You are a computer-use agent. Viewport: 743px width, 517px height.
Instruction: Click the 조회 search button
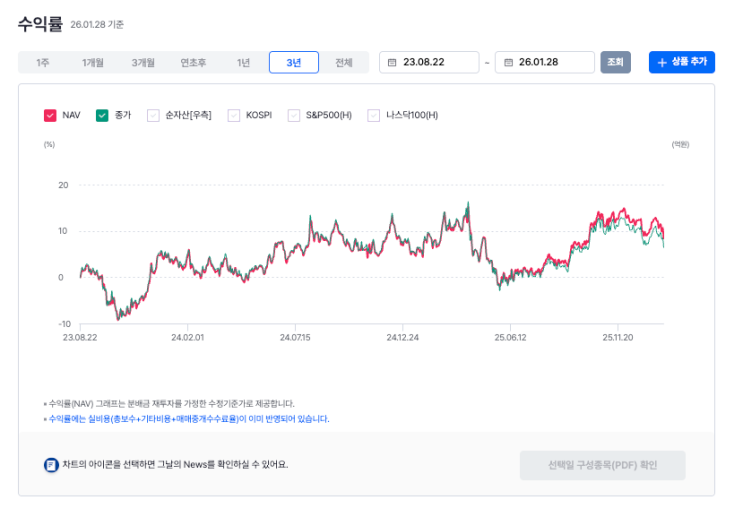(x=616, y=62)
